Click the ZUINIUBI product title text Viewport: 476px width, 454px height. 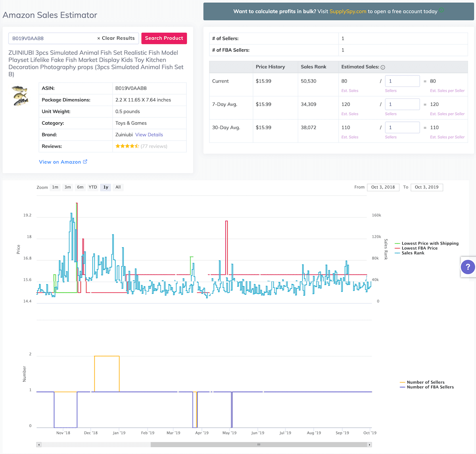(x=96, y=63)
